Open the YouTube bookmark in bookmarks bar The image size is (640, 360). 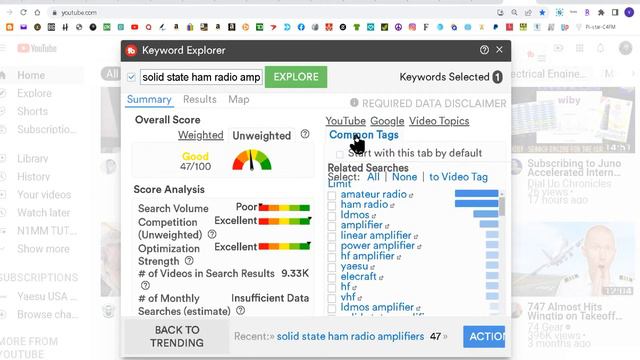[134, 27]
